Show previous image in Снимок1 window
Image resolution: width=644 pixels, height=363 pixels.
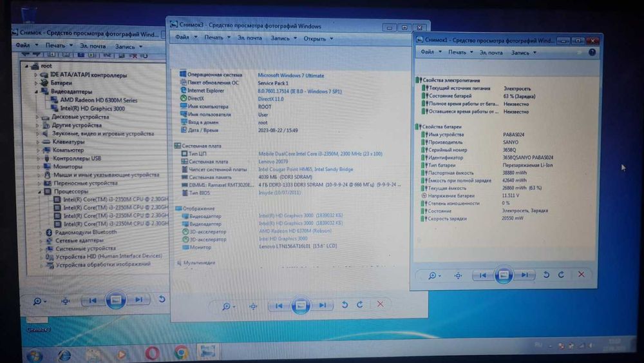point(483,275)
